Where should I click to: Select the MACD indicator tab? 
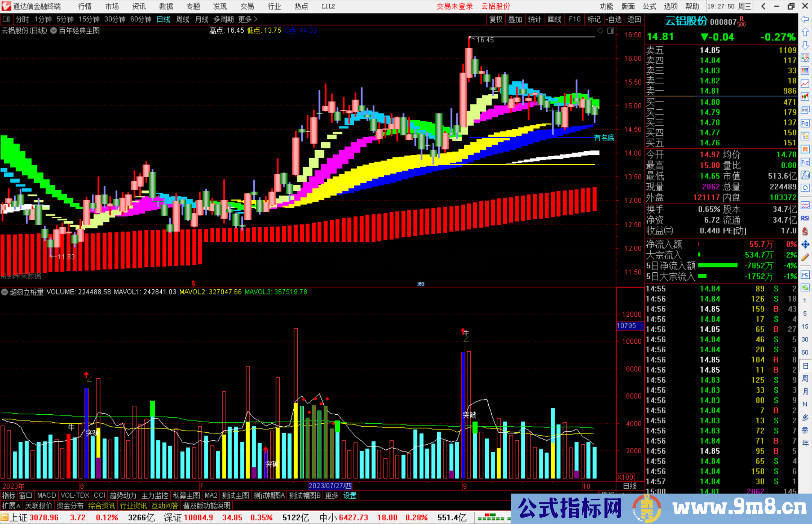coord(47,495)
